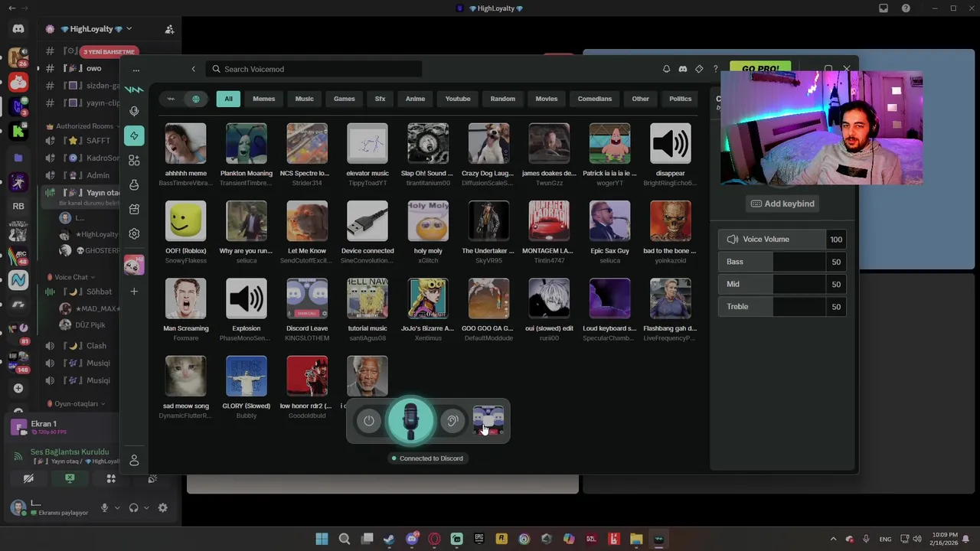Click the Voicemod notifications bell icon

[x=666, y=69]
